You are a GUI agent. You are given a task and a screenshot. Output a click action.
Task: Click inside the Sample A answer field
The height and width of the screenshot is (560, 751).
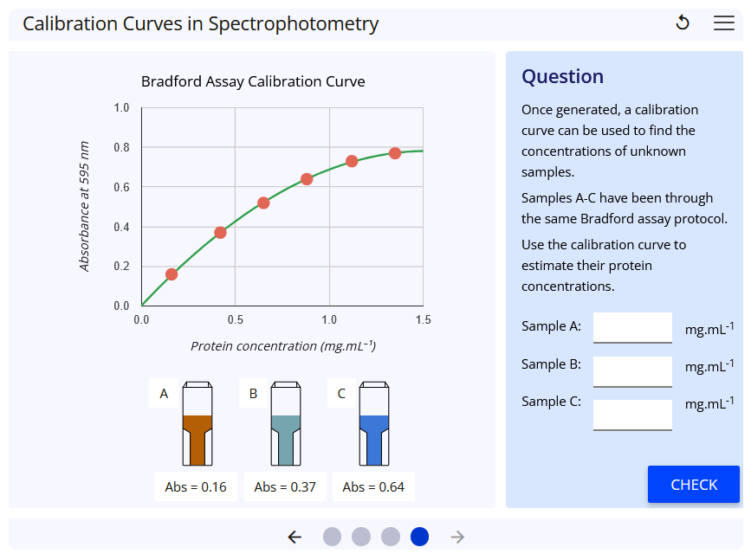coord(632,327)
